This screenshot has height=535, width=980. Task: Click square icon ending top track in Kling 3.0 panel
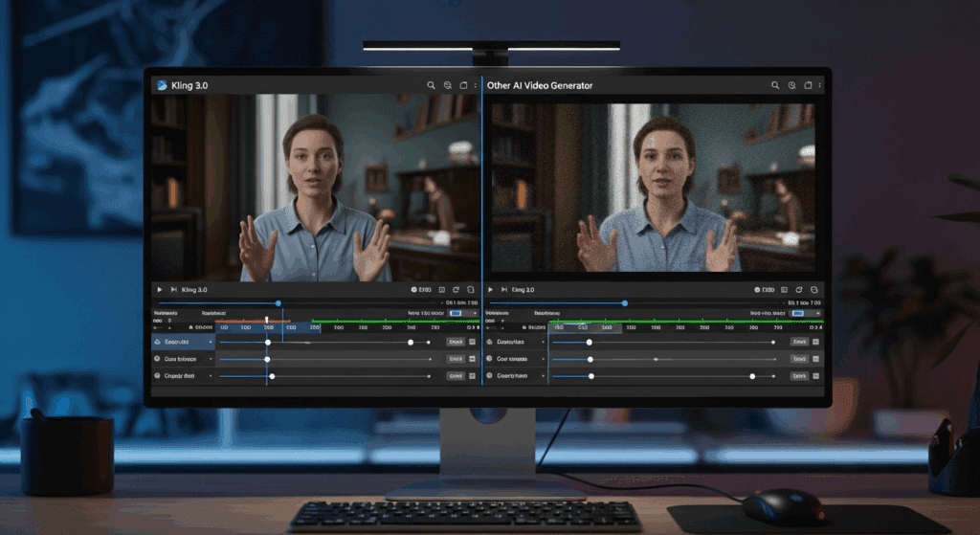(x=473, y=342)
